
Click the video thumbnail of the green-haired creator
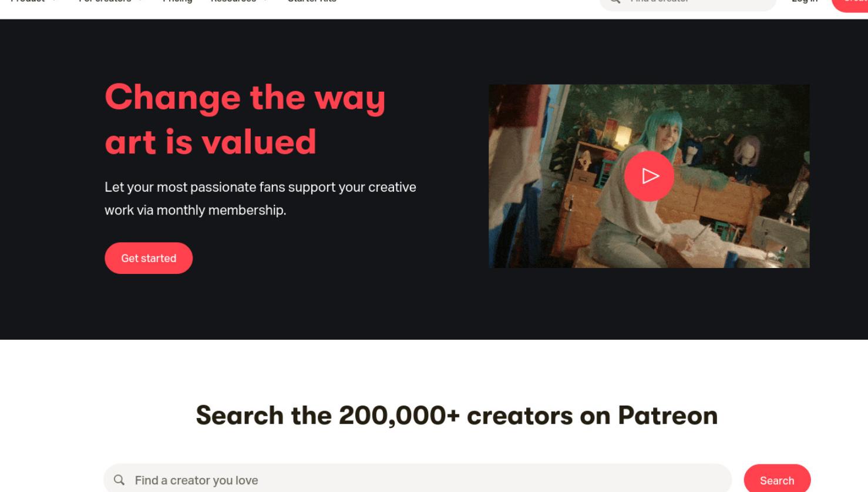(x=649, y=176)
